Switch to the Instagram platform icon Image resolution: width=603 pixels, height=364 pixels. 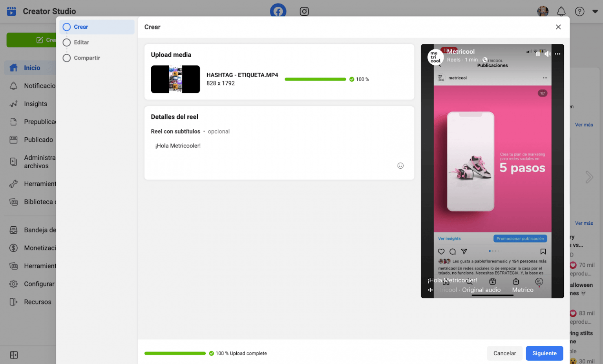304,11
